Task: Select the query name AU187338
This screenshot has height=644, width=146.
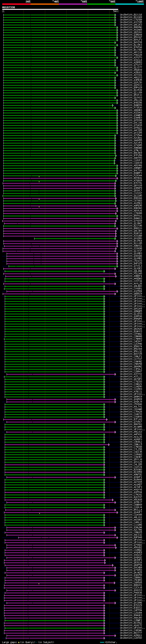Action: (8, 7)
